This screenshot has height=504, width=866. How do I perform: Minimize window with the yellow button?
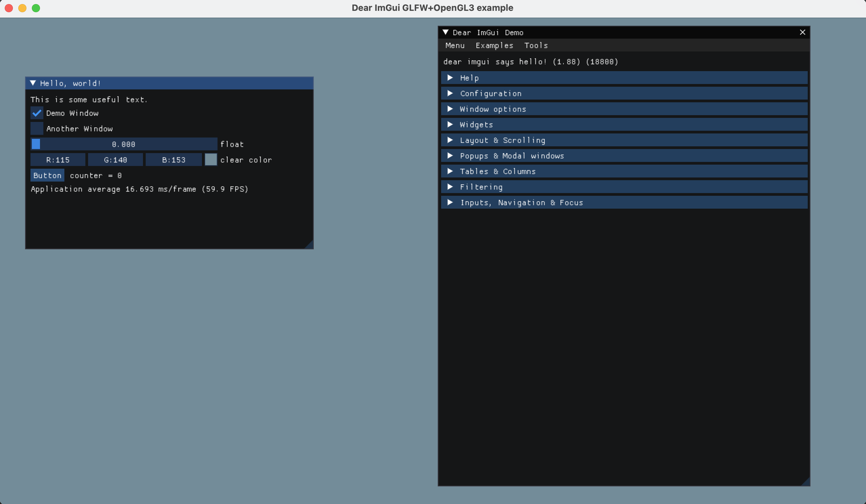(x=22, y=8)
